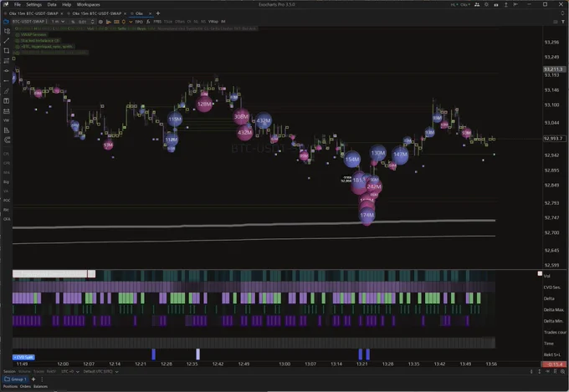Switch to first Okx 15m BTC-USDT-SWAP tab
This screenshot has height=392, width=569.
pyautogui.click(x=33, y=13)
